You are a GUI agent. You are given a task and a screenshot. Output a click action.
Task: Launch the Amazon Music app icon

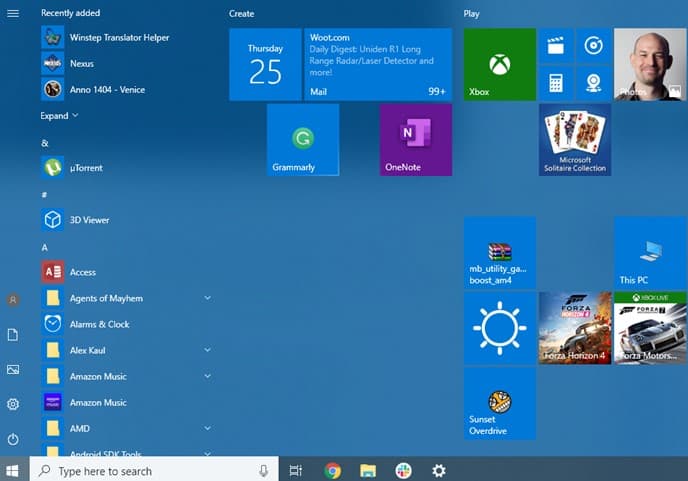[53, 402]
